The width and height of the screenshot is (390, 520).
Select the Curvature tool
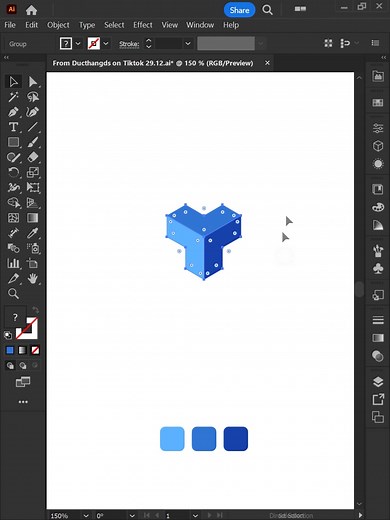pos(33,112)
